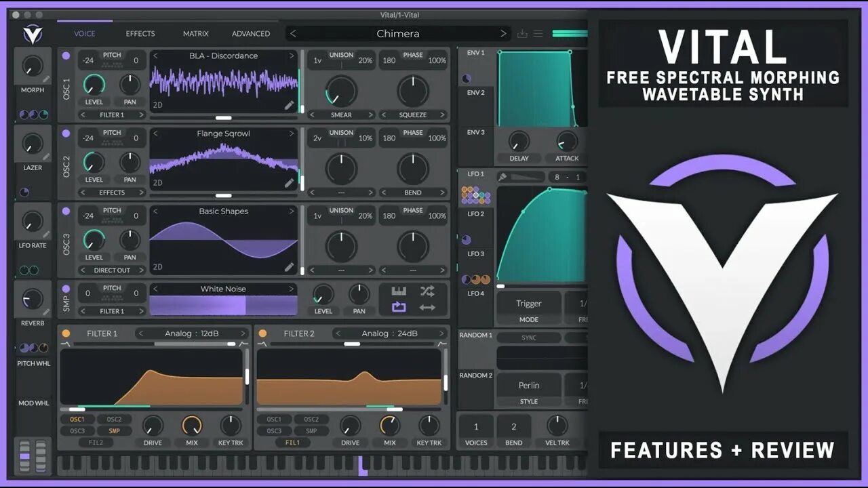Select previous wavetable before Flange Sqrowl

(x=155, y=134)
